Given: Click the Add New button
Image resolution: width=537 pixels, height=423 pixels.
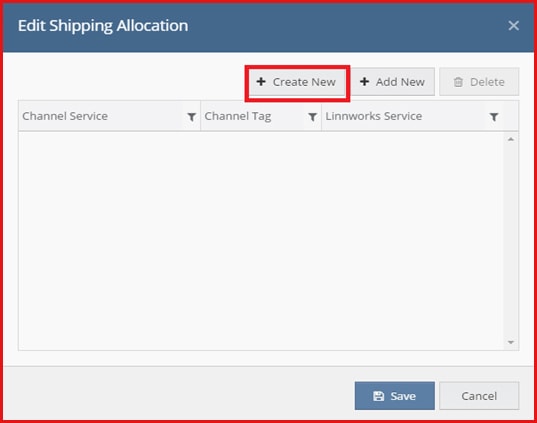Looking at the screenshot, I should coord(392,82).
